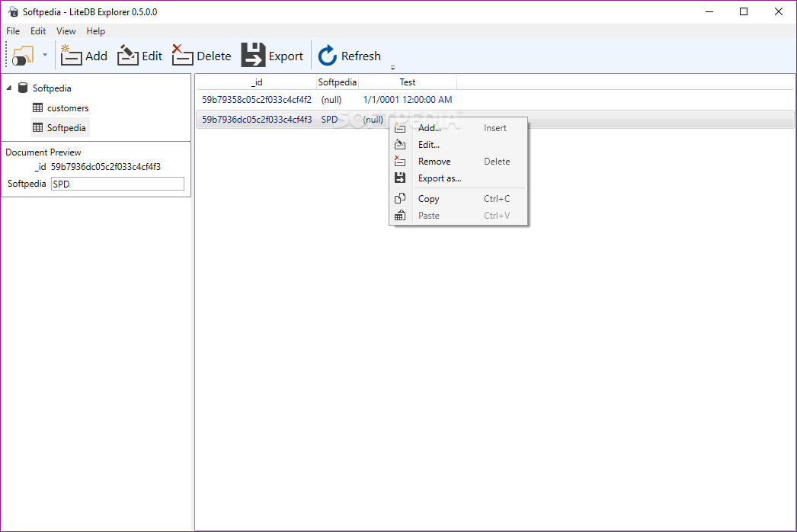Click the Document Preview heading
This screenshot has width=797, height=532.
pyautogui.click(x=43, y=152)
